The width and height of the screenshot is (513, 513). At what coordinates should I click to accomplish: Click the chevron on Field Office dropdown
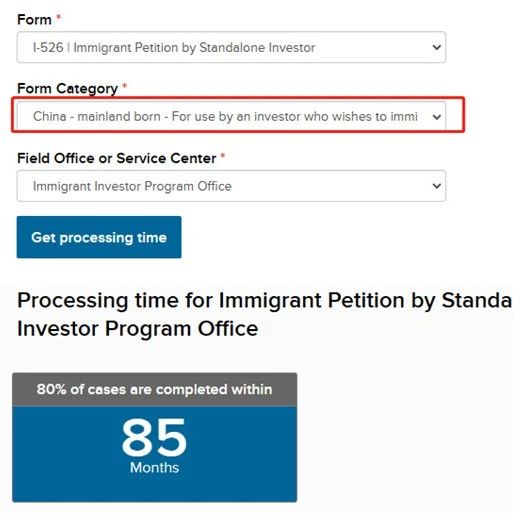pos(437,186)
